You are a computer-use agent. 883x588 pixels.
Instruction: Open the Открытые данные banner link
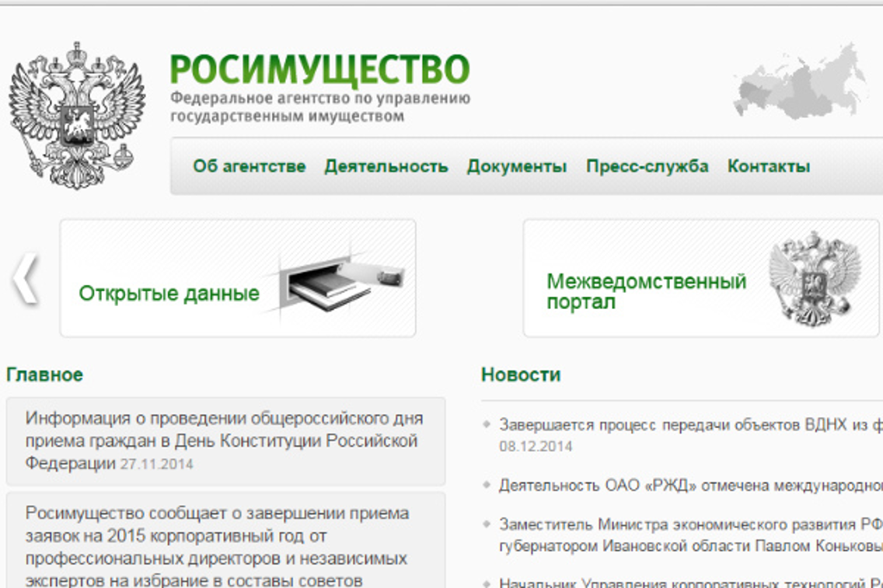coord(169,293)
